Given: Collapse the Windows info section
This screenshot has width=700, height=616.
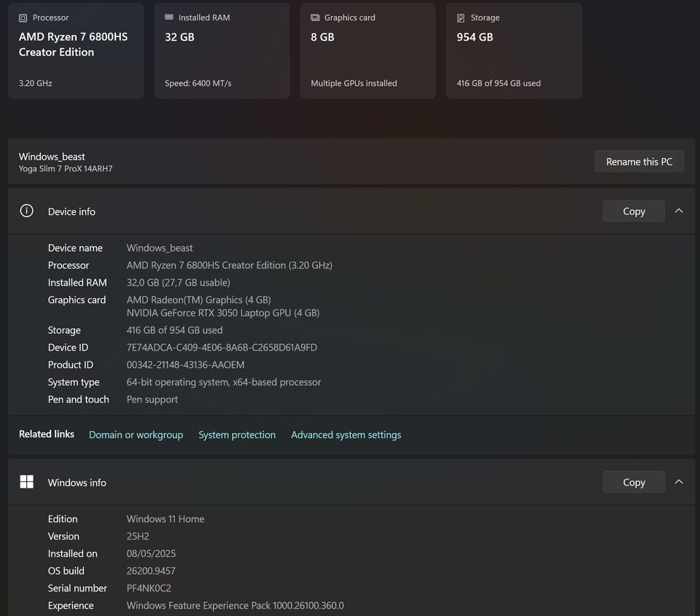Looking at the screenshot, I should point(679,482).
